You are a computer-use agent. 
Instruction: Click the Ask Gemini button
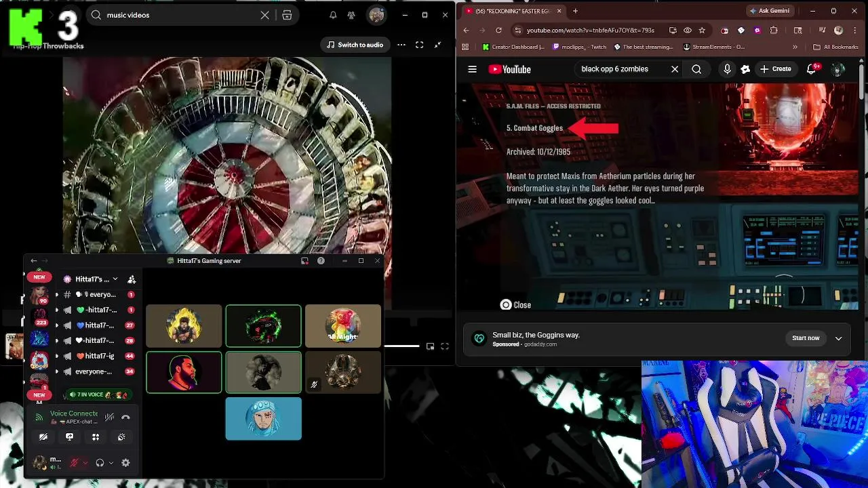pyautogui.click(x=769, y=11)
